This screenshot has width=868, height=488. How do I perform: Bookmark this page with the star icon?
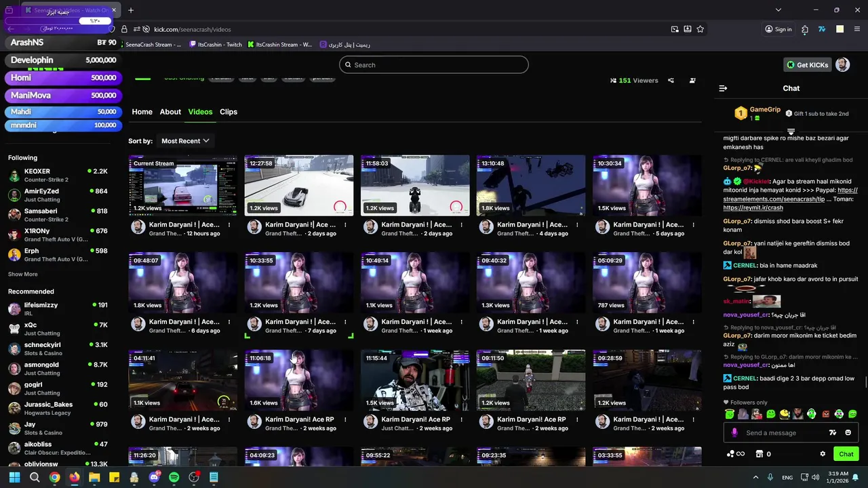(700, 29)
